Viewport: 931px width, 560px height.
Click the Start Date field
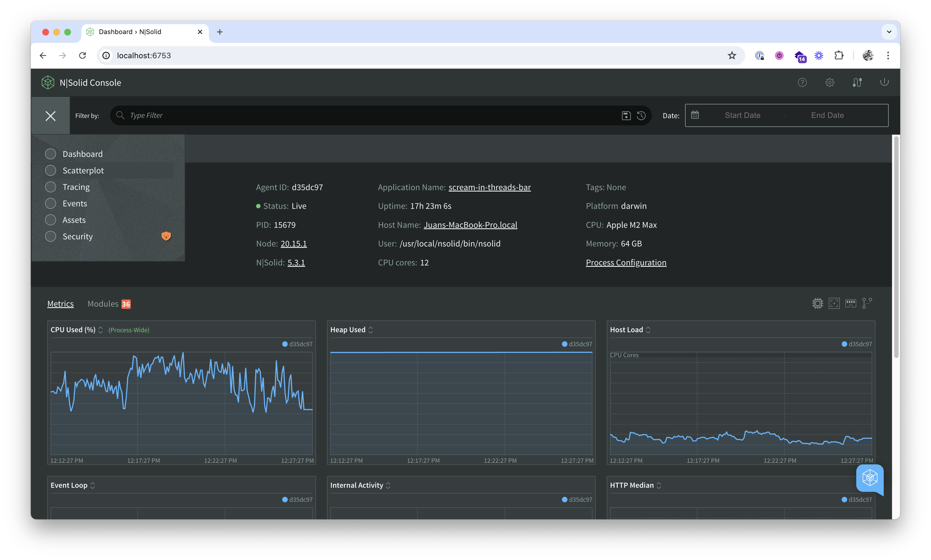pyautogui.click(x=742, y=115)
